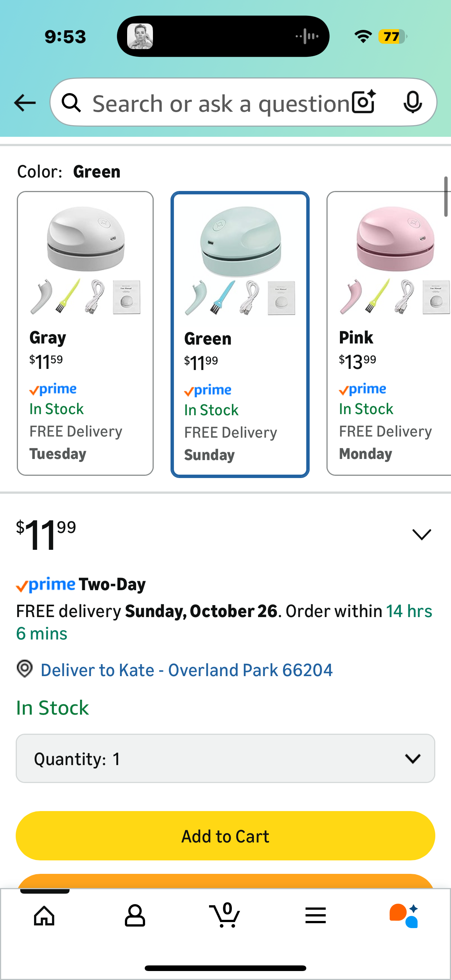Tap the microphone voice search icon
The image size is (451, 980).
point(412,102)
